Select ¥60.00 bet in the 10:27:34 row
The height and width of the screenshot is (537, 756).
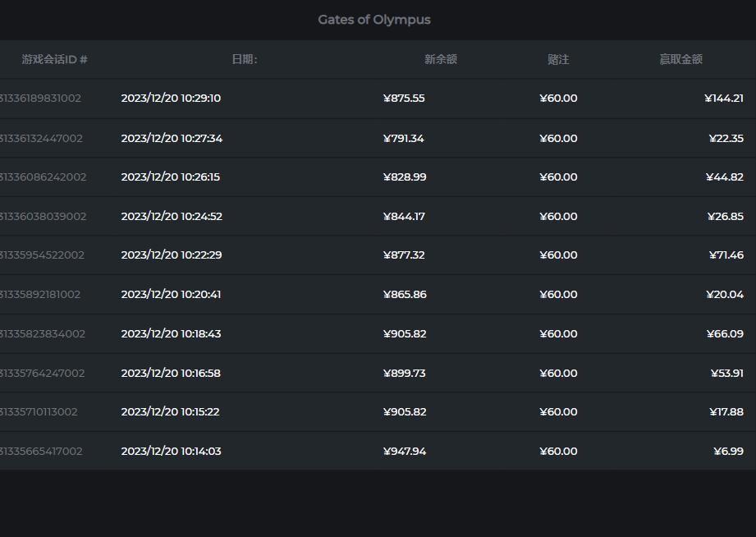point(558,139)
